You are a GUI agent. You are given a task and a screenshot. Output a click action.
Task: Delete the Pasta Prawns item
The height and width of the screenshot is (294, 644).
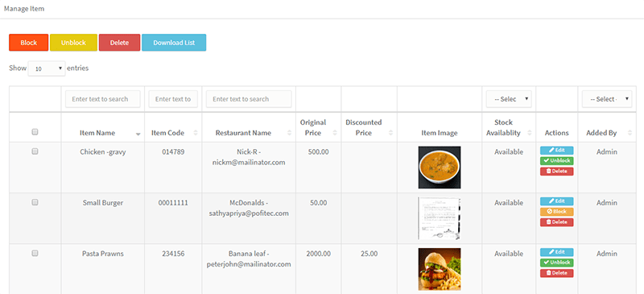click(556, 273)
